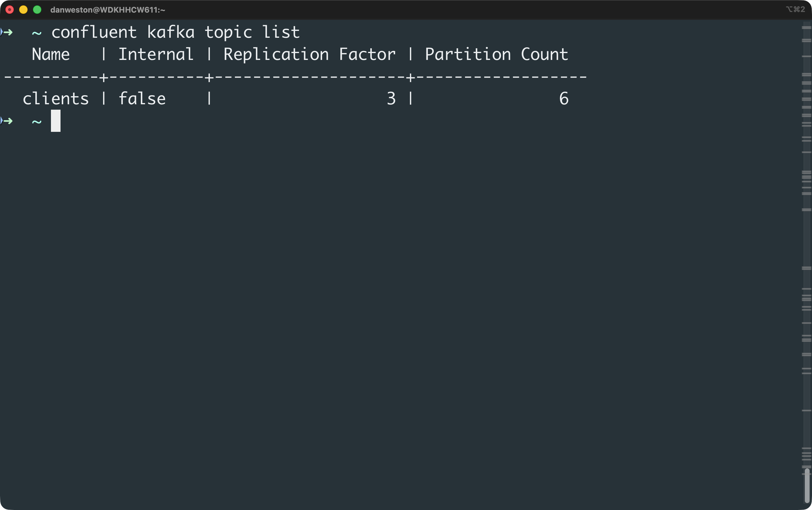Click the blue tilde in the first prompt
Image resolution: width=812 pixels, height=510 pixels.
click(x=36, y=33)
